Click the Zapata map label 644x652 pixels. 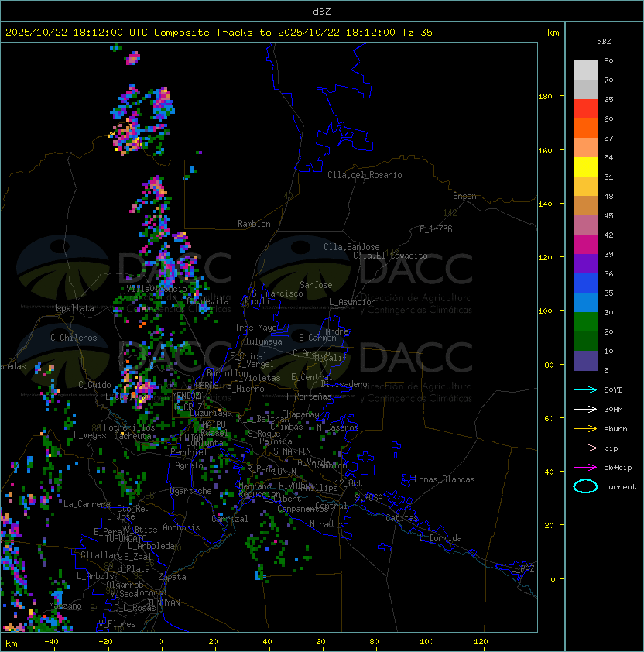(x=172, y=577)
